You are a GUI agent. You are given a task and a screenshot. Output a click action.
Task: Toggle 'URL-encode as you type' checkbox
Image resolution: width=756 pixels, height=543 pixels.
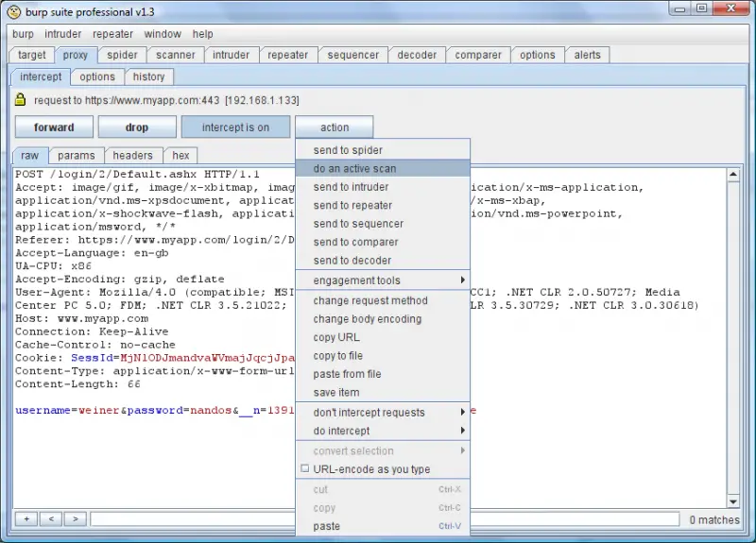pyautogui.click(x=304, y=468)
